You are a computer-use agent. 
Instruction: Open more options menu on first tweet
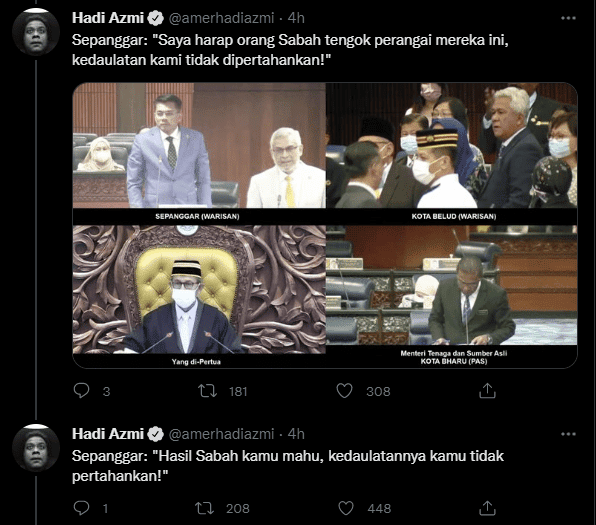coord(568,18)
